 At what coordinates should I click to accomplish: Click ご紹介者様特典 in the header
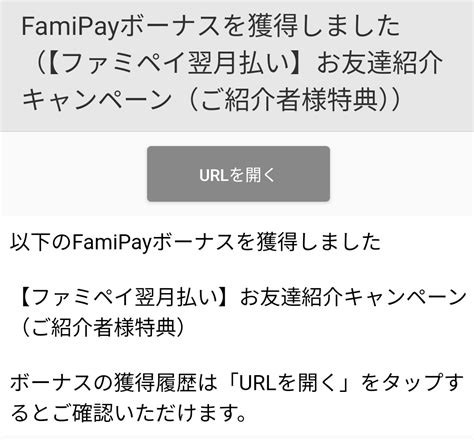tap(289, 99)
